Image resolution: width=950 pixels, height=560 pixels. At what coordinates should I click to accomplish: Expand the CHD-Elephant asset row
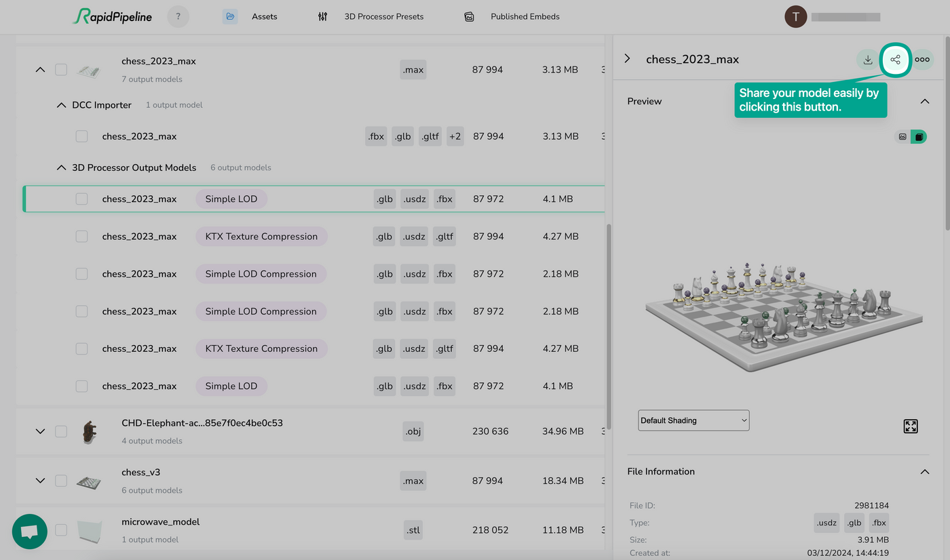pos(40,431)
